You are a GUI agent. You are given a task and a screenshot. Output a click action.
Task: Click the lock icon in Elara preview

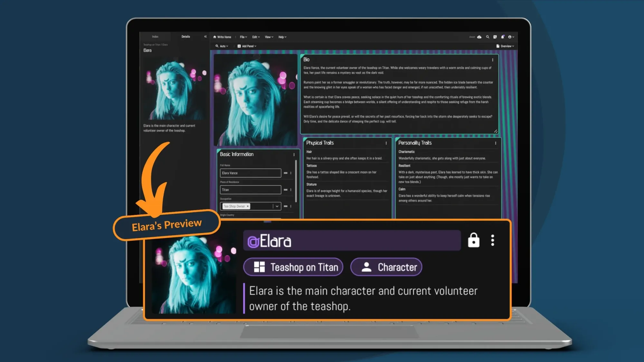point(473,240)
